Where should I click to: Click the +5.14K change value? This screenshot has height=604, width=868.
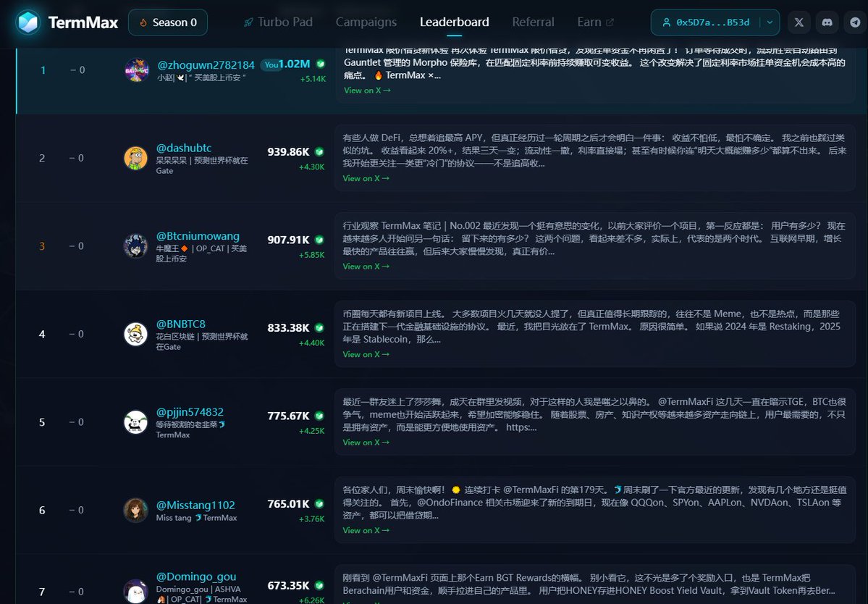pyautogui.click(x=313, y=79)
